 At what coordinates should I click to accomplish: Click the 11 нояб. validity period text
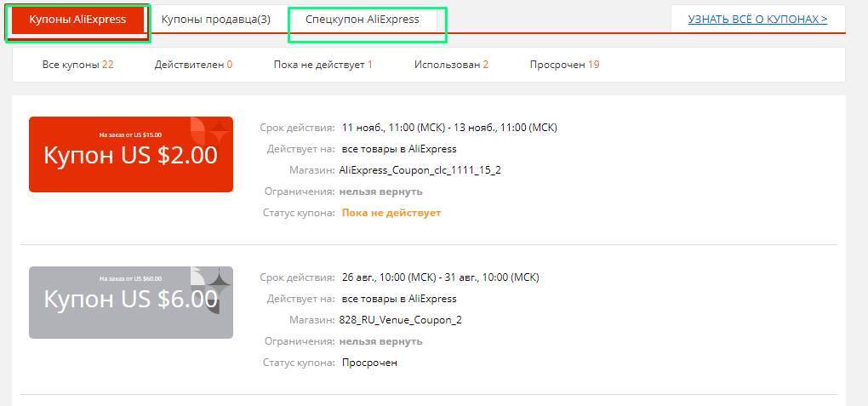click(448, 128)
